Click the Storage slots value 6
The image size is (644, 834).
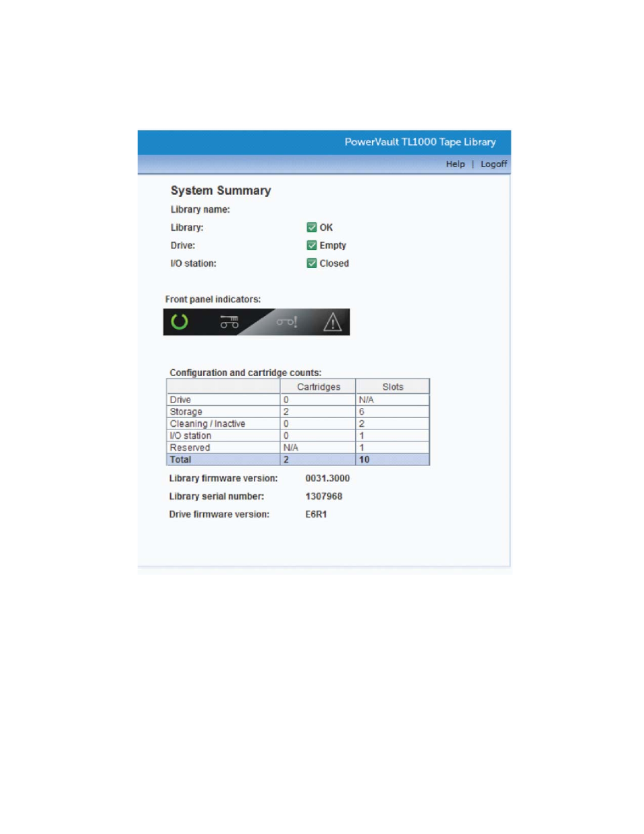point(362,412)
